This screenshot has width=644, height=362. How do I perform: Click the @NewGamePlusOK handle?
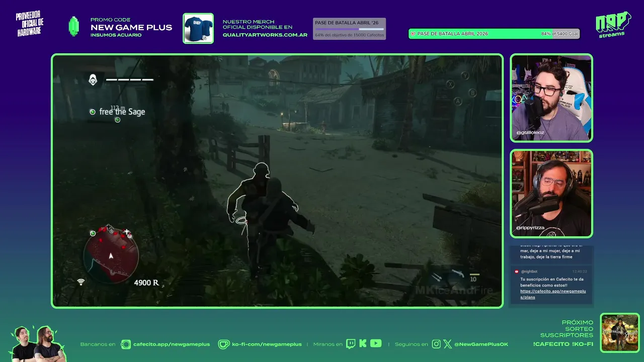[x=481, y=344]
